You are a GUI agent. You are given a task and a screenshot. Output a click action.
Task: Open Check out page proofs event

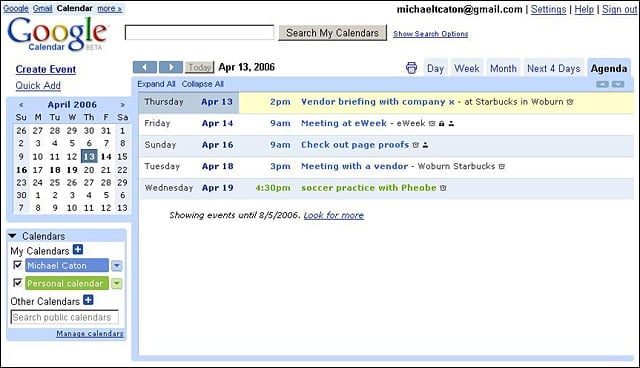coord(355,145)
